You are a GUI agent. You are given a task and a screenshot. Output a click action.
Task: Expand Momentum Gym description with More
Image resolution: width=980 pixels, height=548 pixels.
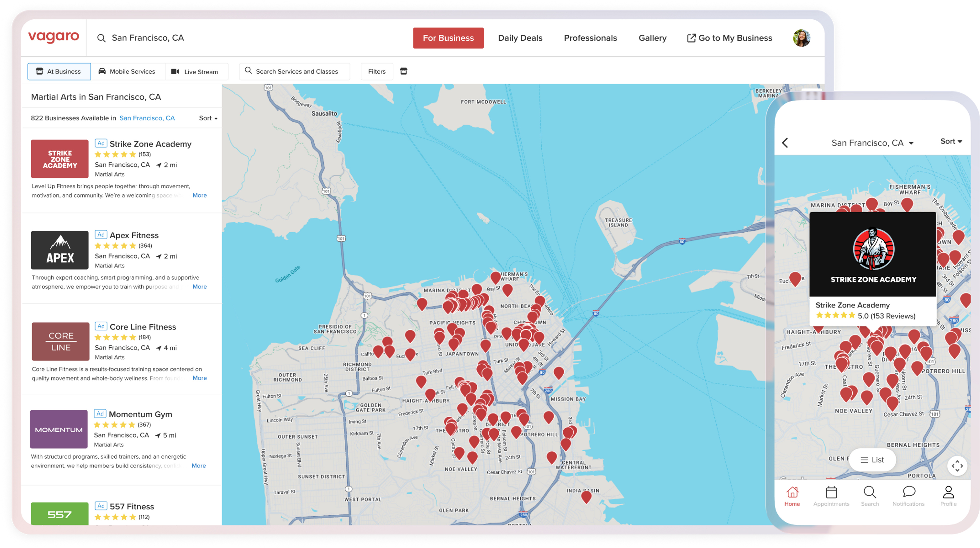click(x=199, y=465)
